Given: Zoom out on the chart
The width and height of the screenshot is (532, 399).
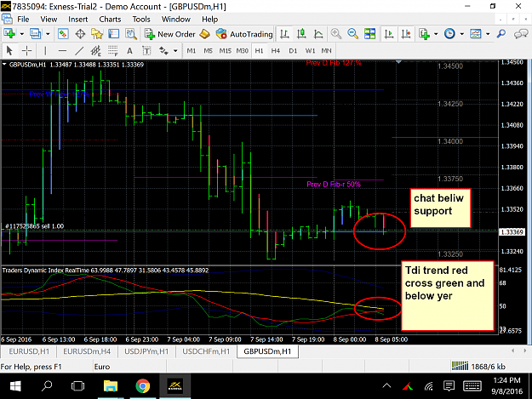Looking at the screenshot, I should coord(353,33).
